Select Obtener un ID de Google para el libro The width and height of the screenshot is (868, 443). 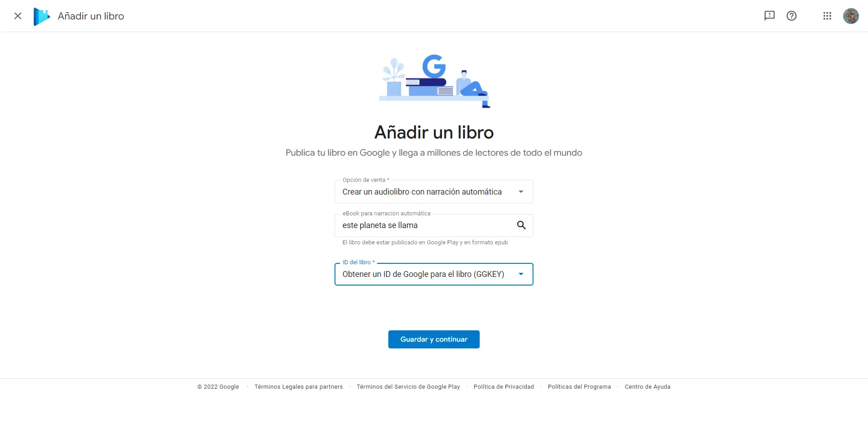pos(424,274)
